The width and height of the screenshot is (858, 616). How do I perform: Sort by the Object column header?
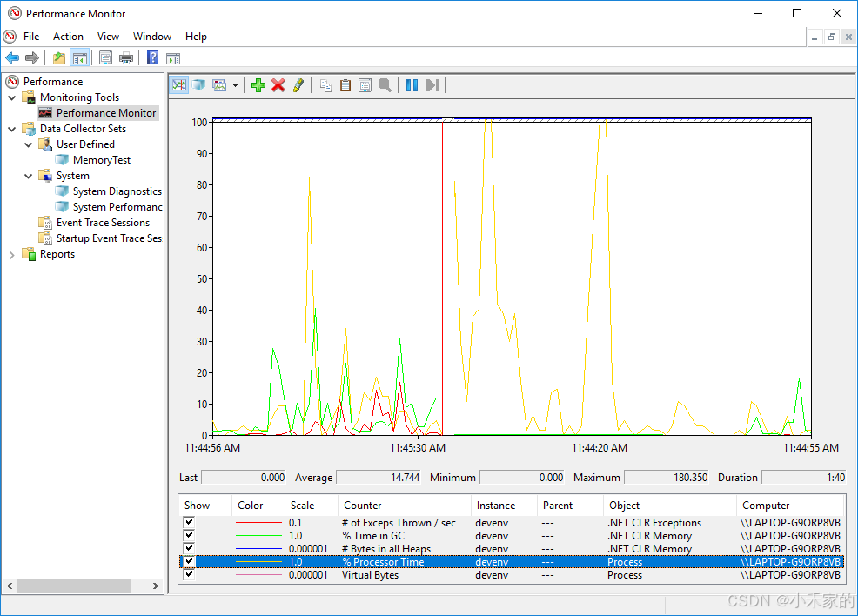[x=670, y=506]
